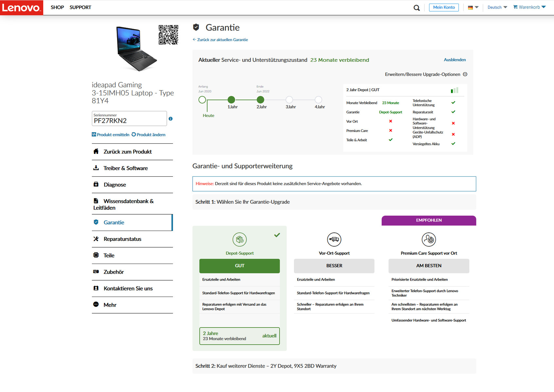Click the red X beside Vor Ort

[390, 121]
